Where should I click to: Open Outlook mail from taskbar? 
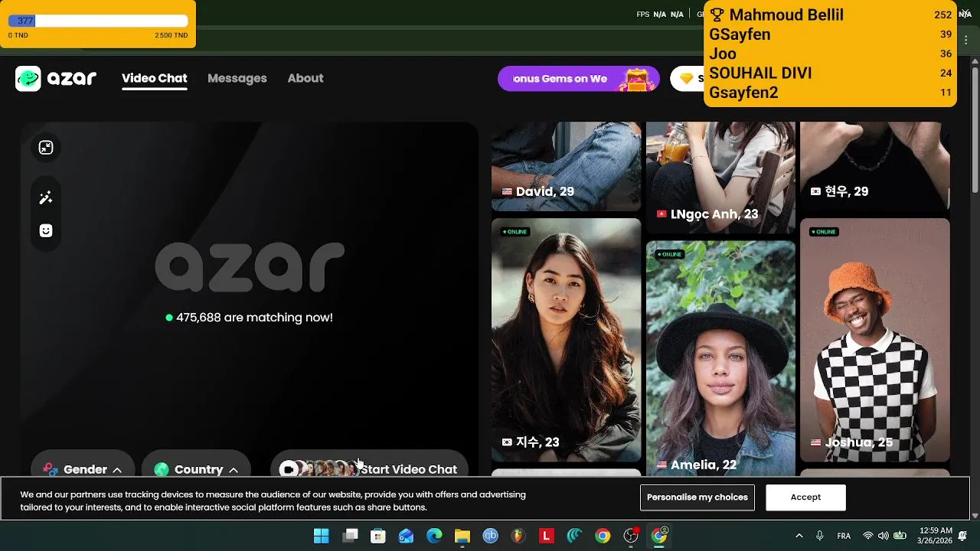(x=407, y=536)
